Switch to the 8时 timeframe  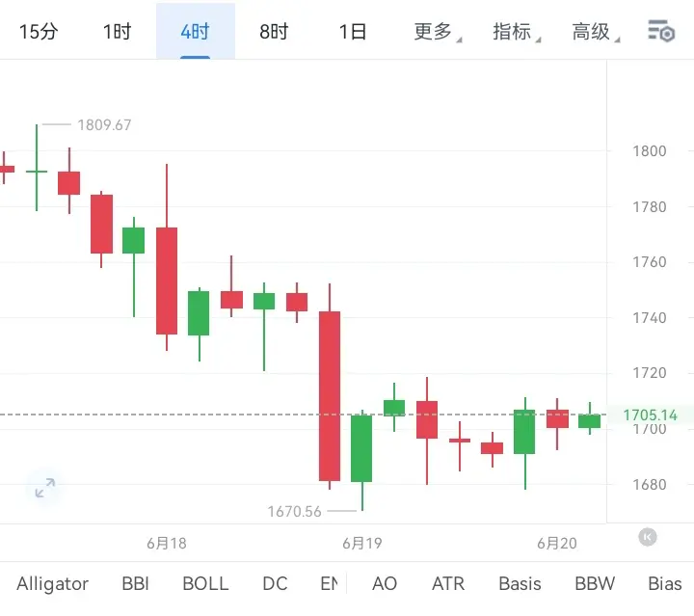tap(274, 32)
